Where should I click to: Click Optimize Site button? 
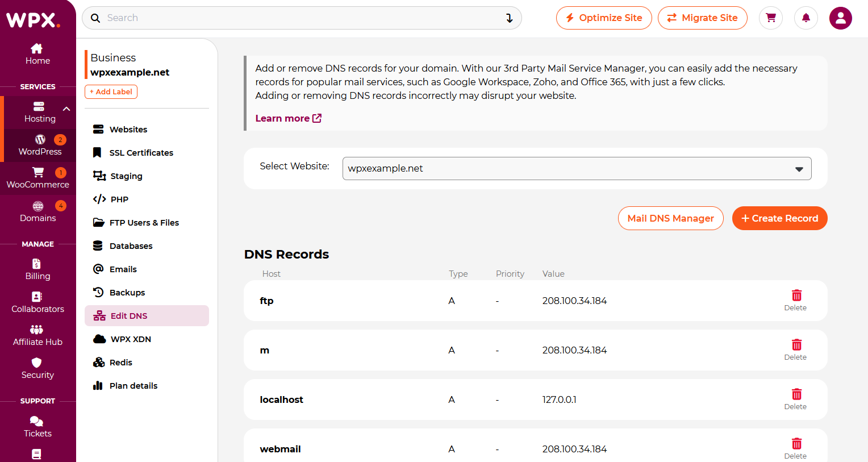pyautogui.click(x=604, y=18)
